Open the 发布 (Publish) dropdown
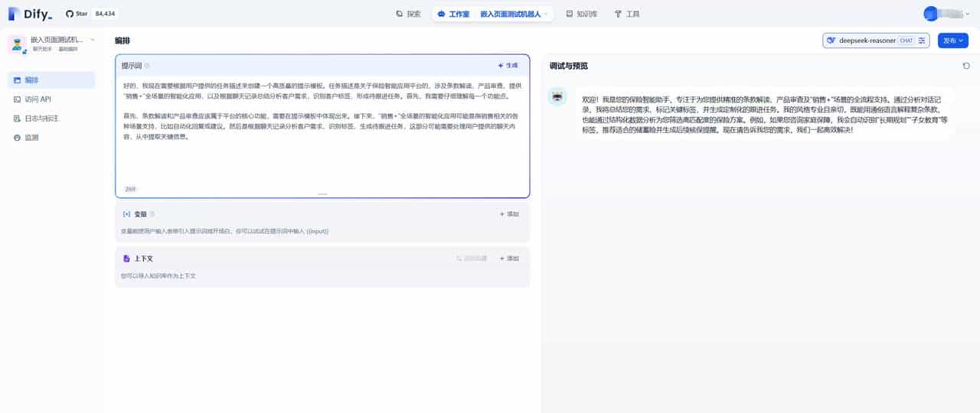 pos(953,41)
